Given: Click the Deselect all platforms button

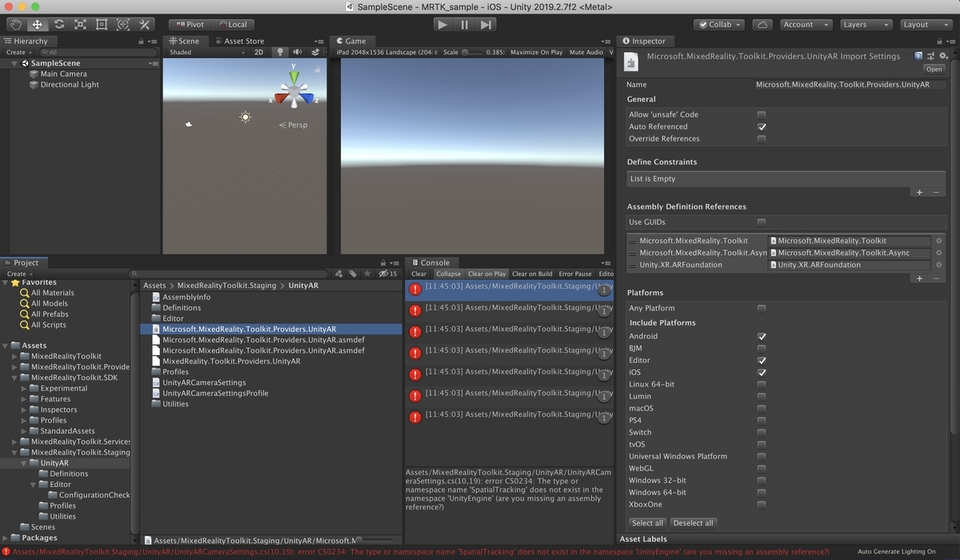Looking at the screenshot, I should tap(693, 522).
